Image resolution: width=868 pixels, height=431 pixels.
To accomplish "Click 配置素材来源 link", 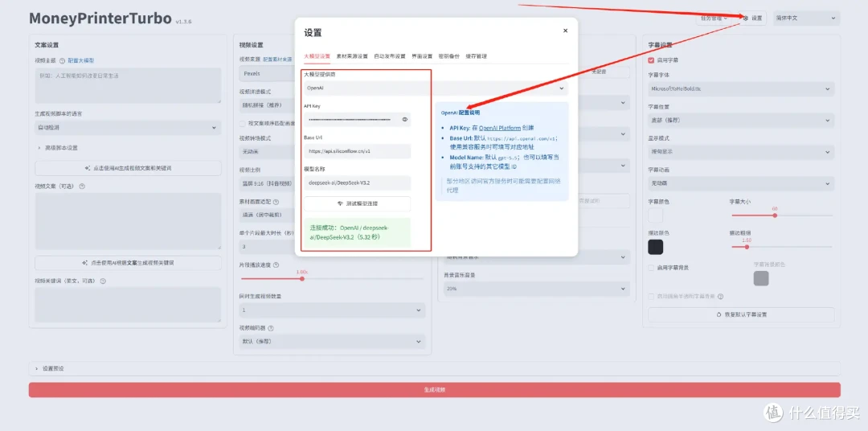I will point(278,60).
